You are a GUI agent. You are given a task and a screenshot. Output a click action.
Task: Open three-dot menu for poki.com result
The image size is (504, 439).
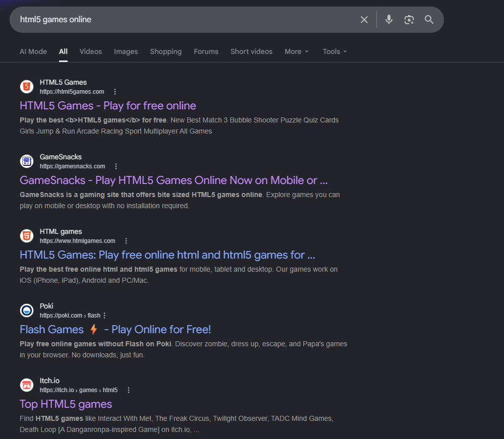click(x=104, y=316)
